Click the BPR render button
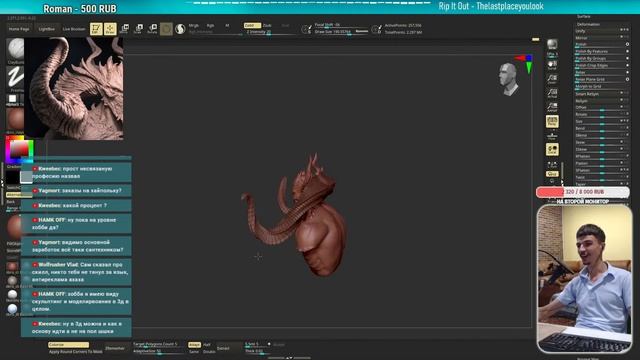The height and width of the screenshot is (360, 640). pos(552,44)
